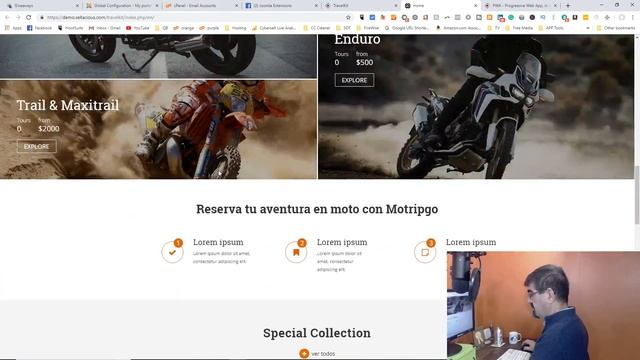Click the $2000 price under Trail & Maxitrail
The image size is (640, 360).
tap(49, 129)
